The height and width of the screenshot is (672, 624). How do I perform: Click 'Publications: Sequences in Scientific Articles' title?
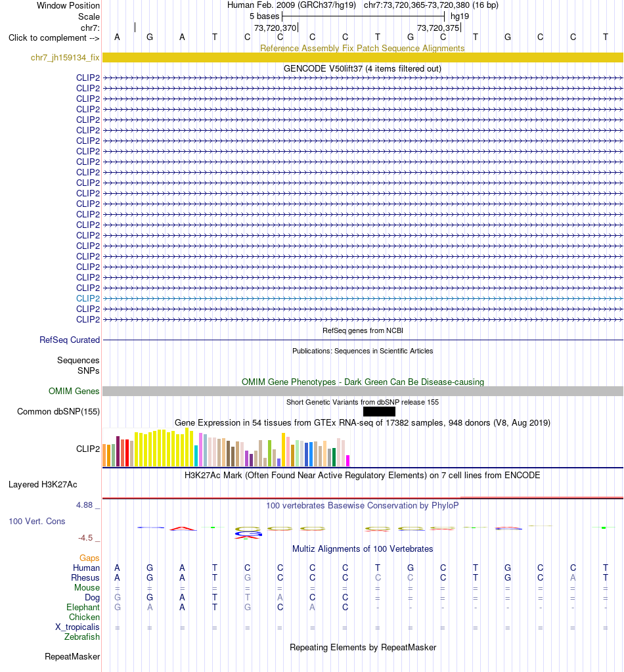363,351
